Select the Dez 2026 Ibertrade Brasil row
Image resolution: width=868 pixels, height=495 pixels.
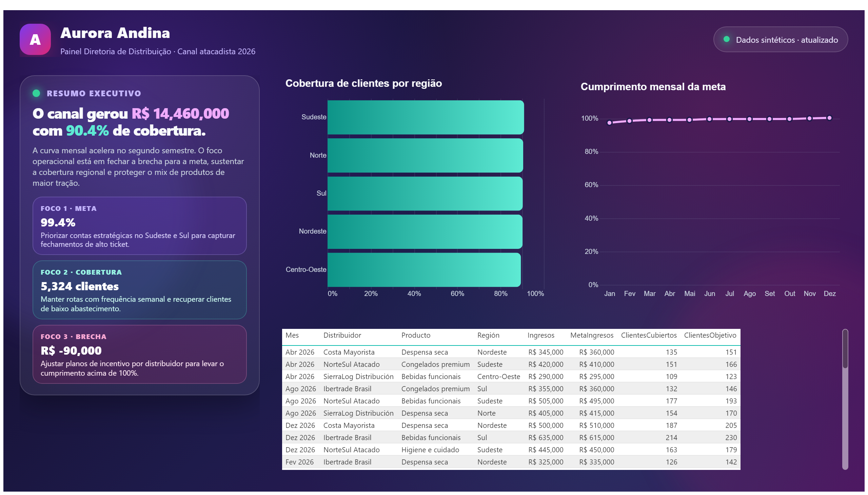pyautogui.click(x=511, y=438)
